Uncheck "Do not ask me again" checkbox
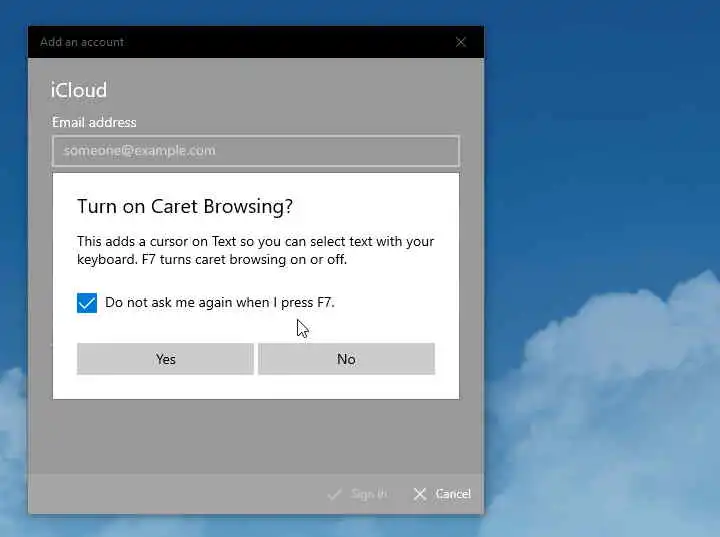 pos(87,303)
